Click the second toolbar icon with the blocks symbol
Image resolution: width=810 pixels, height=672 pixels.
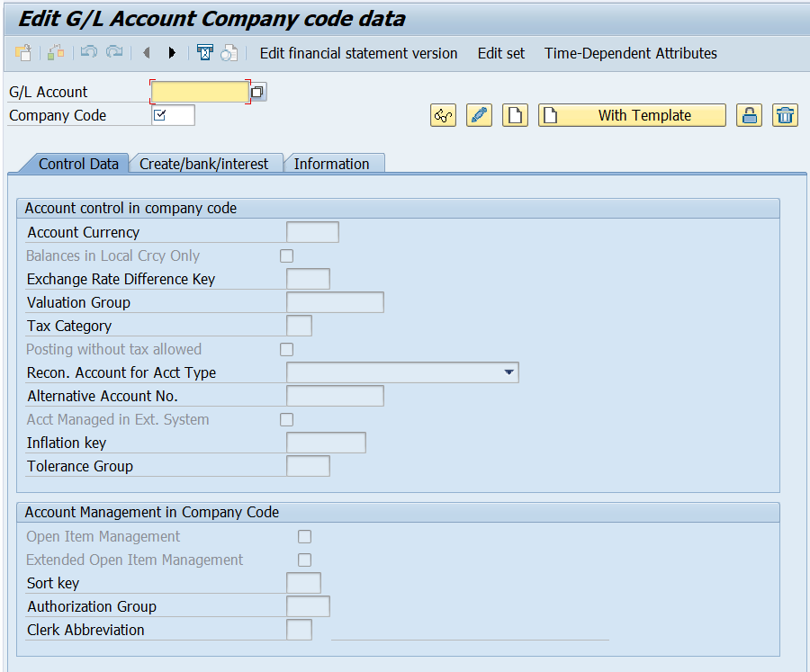(56, 53)
